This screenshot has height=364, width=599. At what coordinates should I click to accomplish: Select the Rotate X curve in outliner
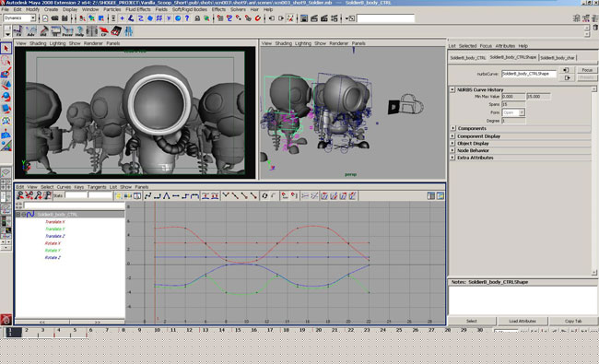point(53,243)
